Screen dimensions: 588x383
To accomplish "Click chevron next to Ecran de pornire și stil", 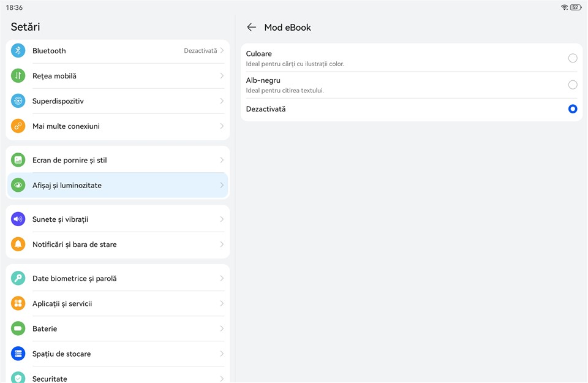I will click(222, 160).
